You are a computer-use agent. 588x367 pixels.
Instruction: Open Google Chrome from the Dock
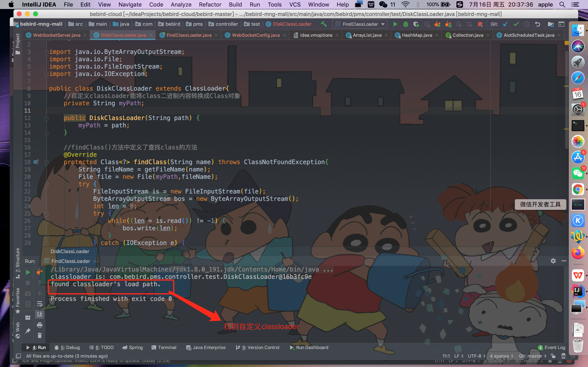(578, 189)
